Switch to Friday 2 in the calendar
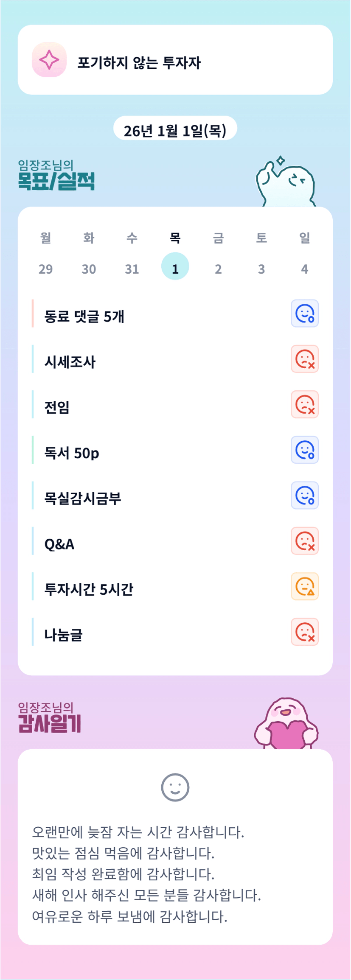The width and height of the screenshot is (351, 980). click(x=218, y=269)
